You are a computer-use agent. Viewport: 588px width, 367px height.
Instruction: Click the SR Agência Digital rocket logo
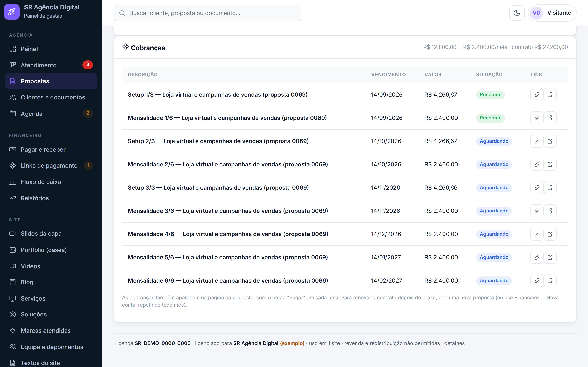12,12
